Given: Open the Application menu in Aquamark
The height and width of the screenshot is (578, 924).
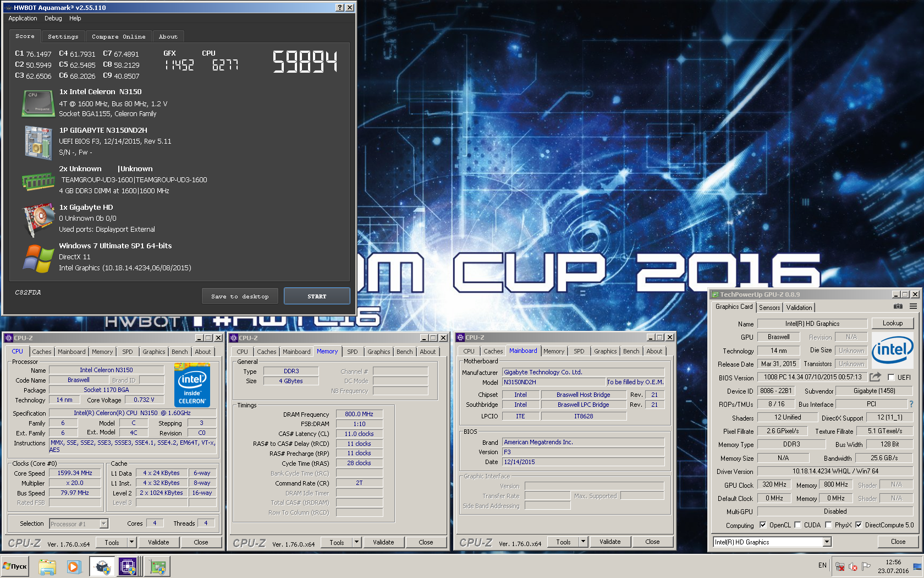Looking at the screenshot, I should pyautogui.click(x=23, y=18).
